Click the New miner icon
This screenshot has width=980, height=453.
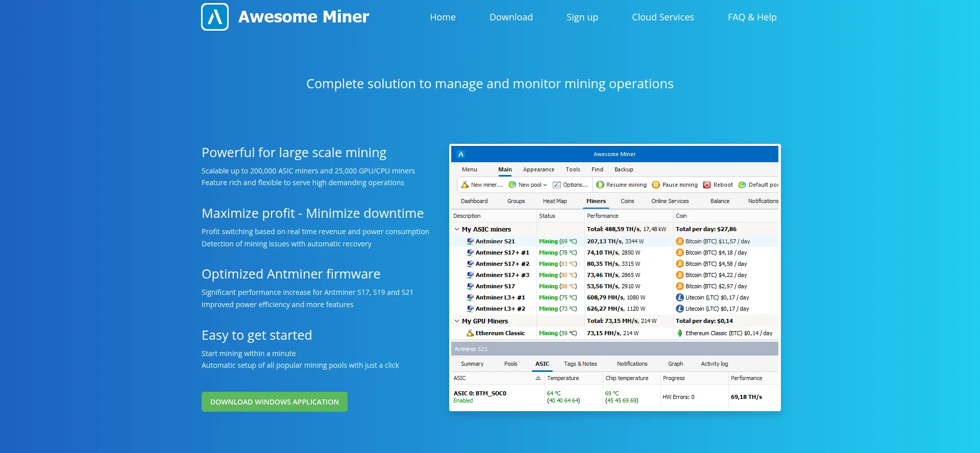click(x=465, y=185)
